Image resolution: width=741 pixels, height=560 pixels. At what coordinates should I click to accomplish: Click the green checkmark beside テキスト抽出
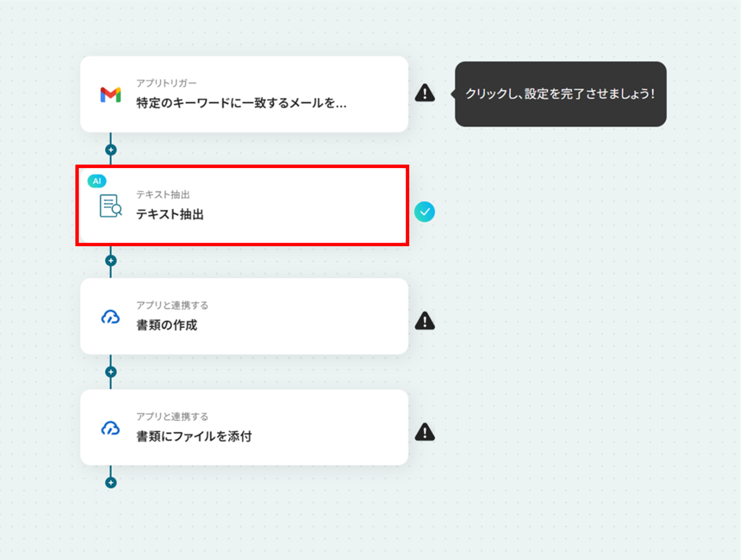point(424,212)
